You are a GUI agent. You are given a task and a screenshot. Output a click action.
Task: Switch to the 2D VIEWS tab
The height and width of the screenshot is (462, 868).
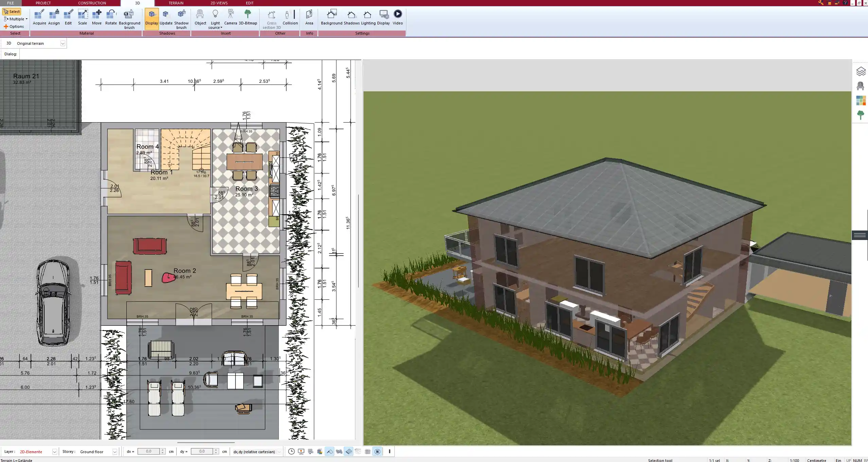pyautogui.click(x=219, y=3)
